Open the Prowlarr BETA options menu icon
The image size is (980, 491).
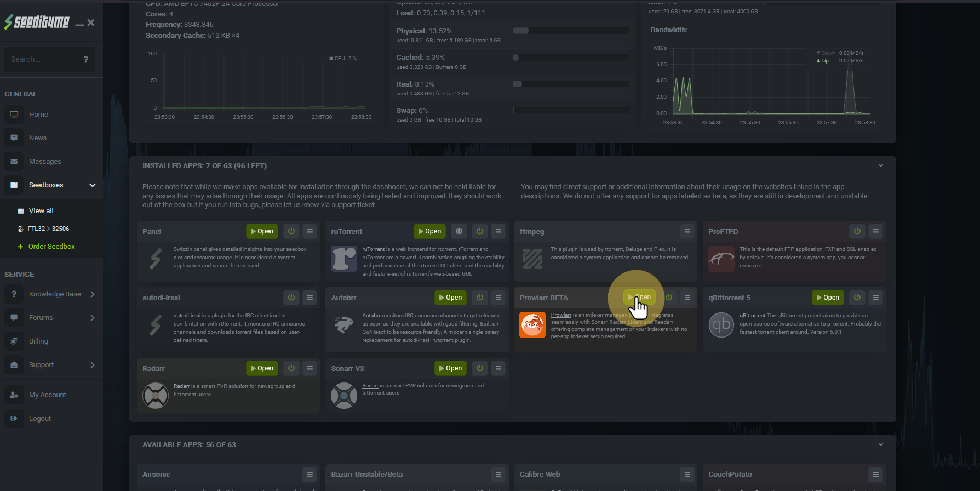click(687, 298)
